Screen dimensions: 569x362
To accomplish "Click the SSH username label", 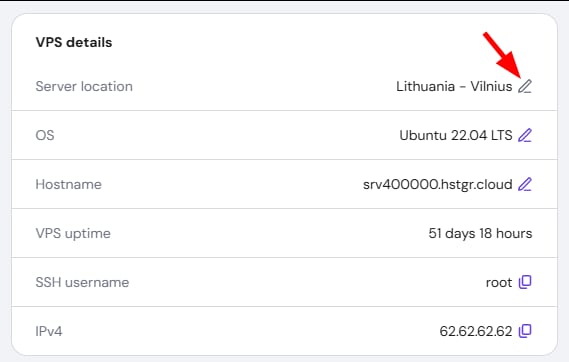I will (x=82, y=282).
